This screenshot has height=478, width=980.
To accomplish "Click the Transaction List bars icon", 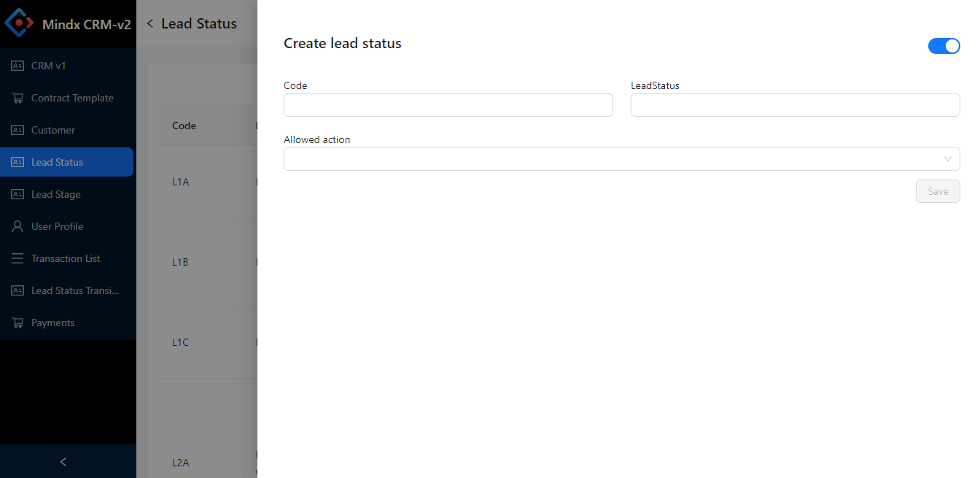I will click(17, 258).
